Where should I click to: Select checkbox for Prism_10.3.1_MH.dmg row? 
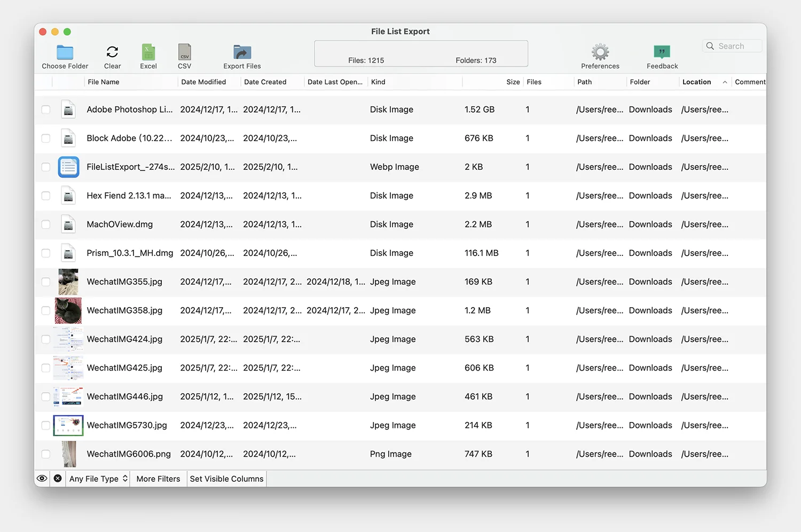(x=46, y=253)
